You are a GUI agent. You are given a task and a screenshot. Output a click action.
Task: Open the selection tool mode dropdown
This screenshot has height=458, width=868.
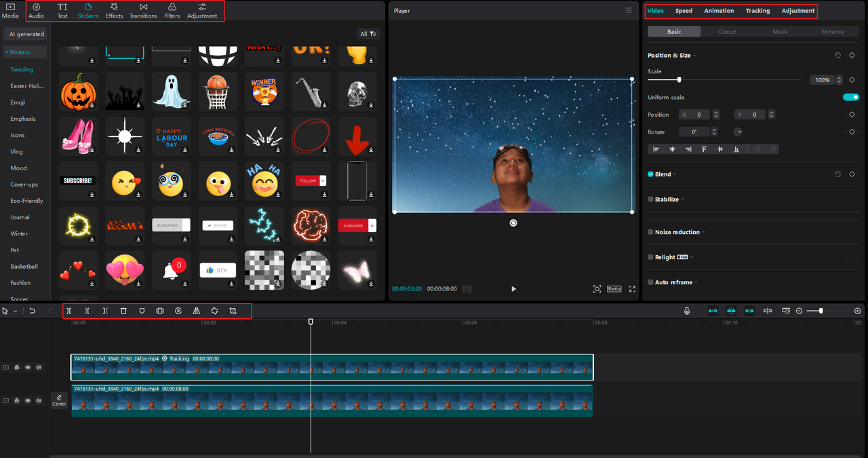click(15, 311)
